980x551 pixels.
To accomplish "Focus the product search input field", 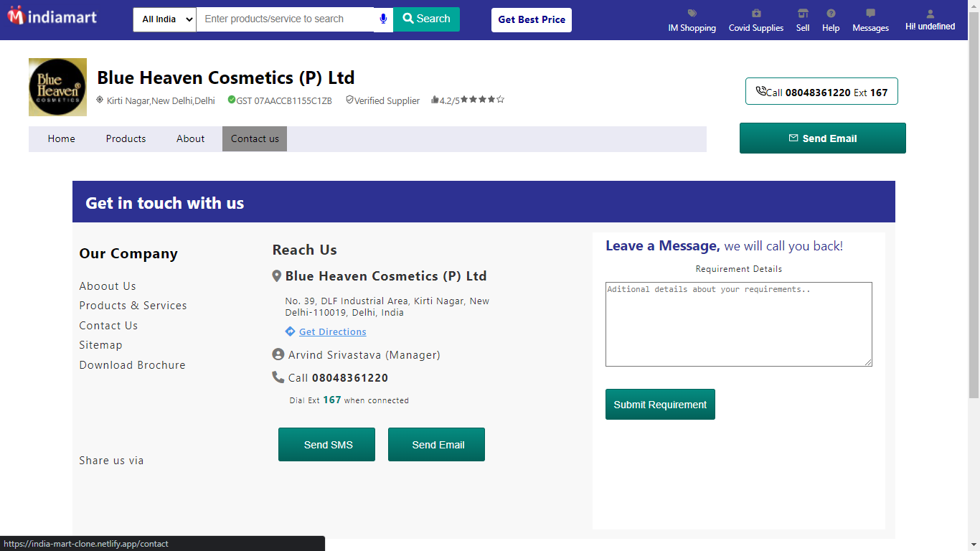I will (x=285, y=19).
